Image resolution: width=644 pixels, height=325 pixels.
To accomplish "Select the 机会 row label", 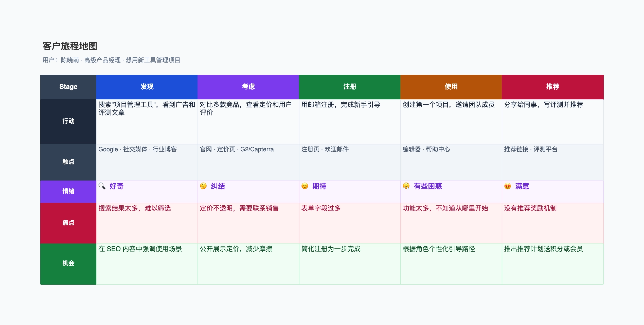I will (x=68, y=264).
